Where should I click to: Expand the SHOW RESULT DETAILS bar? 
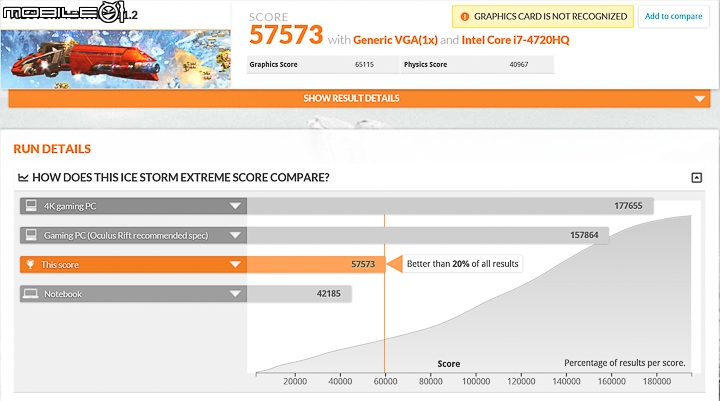coord(359,98)
